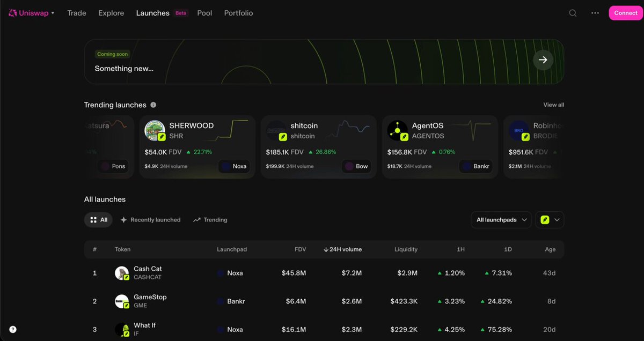The height and width of the screenshot is (341, 644).
Task: Click the info icon beside Trending launches
Action: (153, 105)
